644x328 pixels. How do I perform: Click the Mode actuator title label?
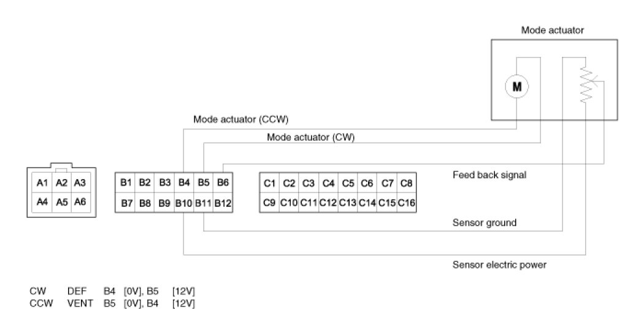[552, 29]
